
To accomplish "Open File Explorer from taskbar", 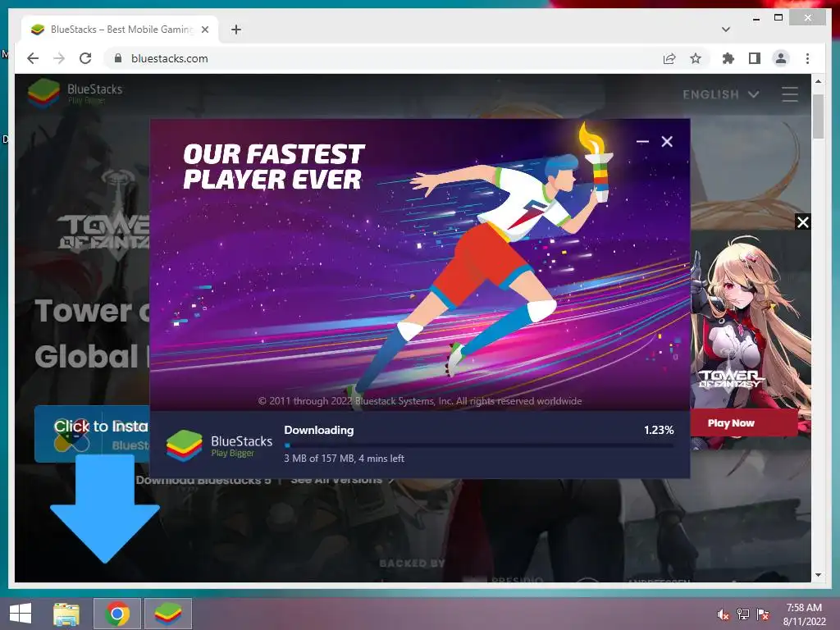I will (x=66, y=614).
